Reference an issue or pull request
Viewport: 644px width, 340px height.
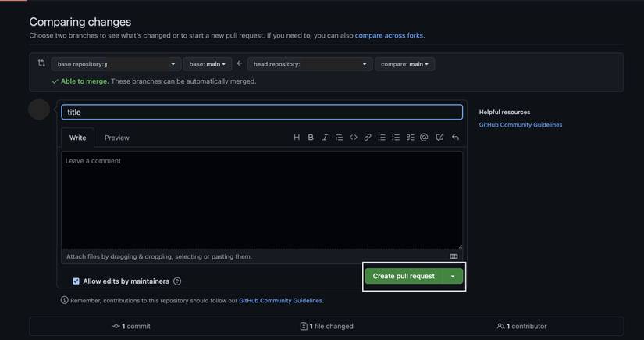pyautogui.click(x=439, y=138)
